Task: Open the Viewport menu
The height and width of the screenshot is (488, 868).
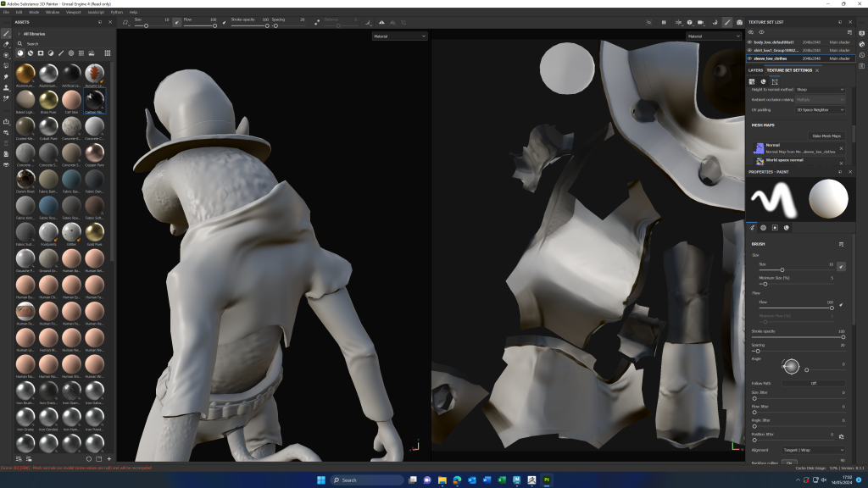Action: coord(74,12)
